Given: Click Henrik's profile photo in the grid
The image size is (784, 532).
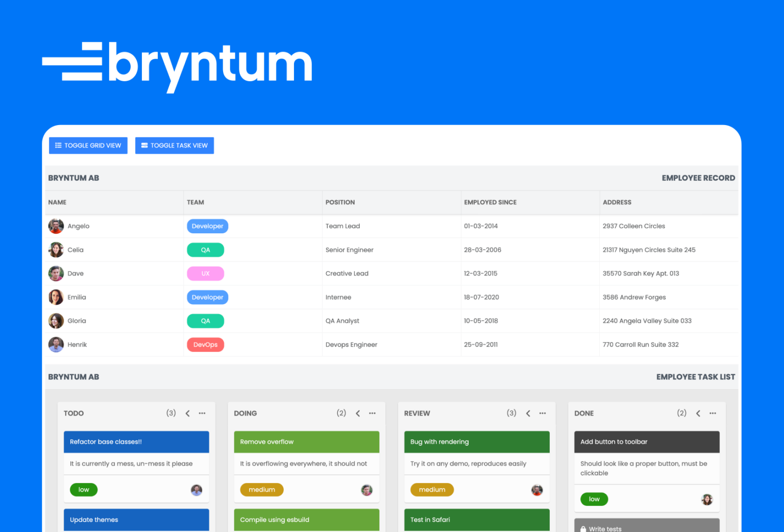Looking at the screenshot, I should [x=56, y=344].
